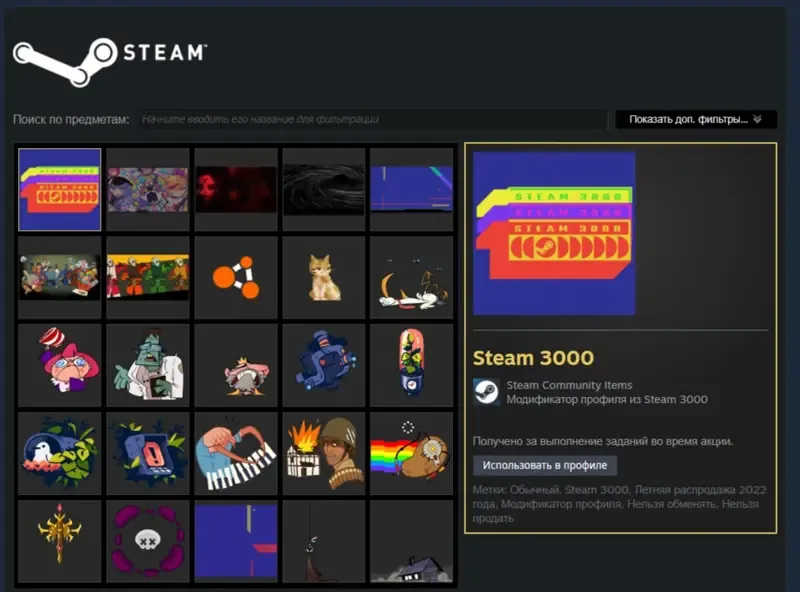
Task: Select the rainbow potato sticker
Action: tap(412, 453)
